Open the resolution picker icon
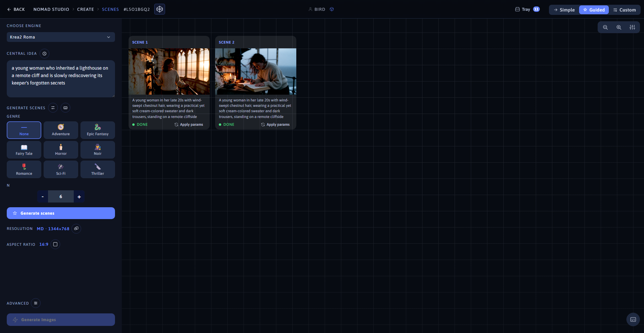Viewport: 644px width, 333px height. point(76,229)
